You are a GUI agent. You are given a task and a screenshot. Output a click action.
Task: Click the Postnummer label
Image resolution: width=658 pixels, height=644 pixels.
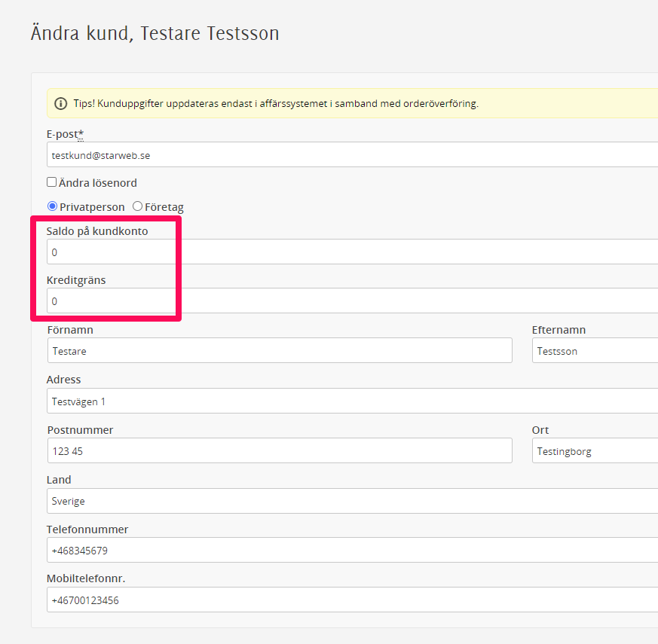[80, 430]
